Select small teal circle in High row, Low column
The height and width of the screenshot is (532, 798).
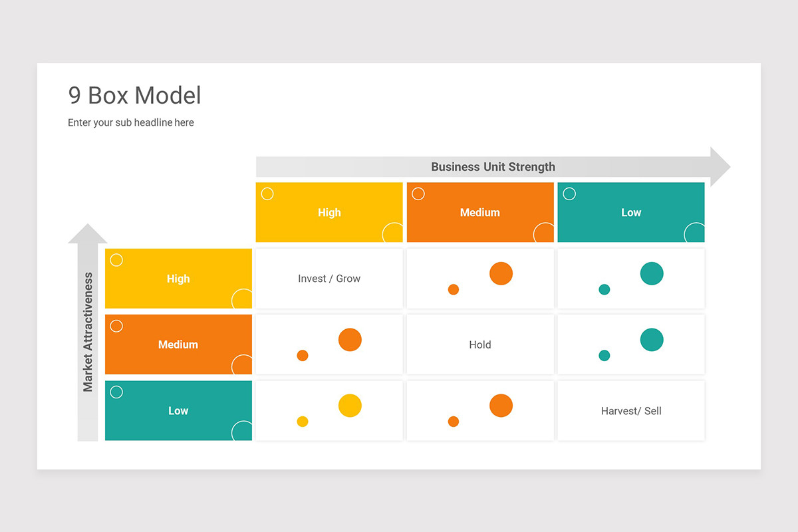pyautogui.click(x=604, y=289)
